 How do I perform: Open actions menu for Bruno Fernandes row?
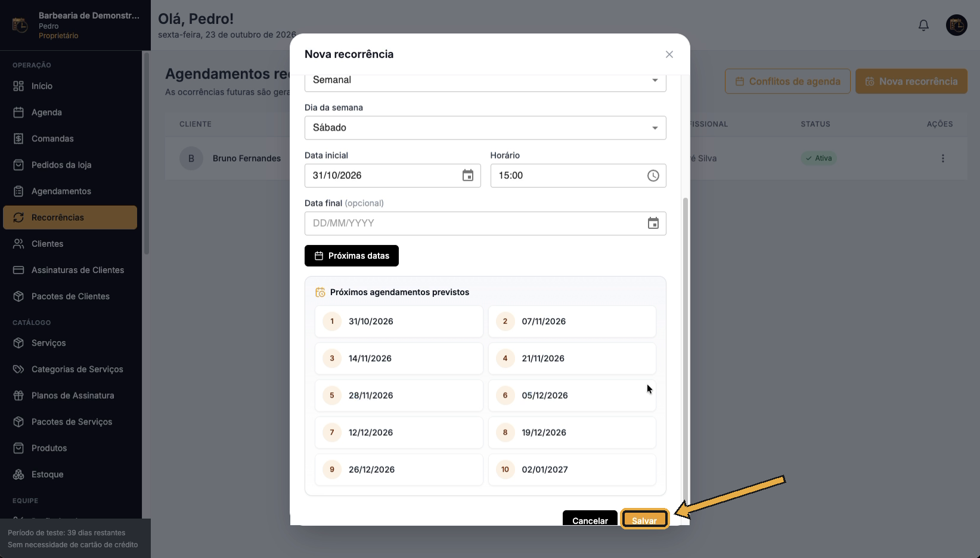click(943, 158)
